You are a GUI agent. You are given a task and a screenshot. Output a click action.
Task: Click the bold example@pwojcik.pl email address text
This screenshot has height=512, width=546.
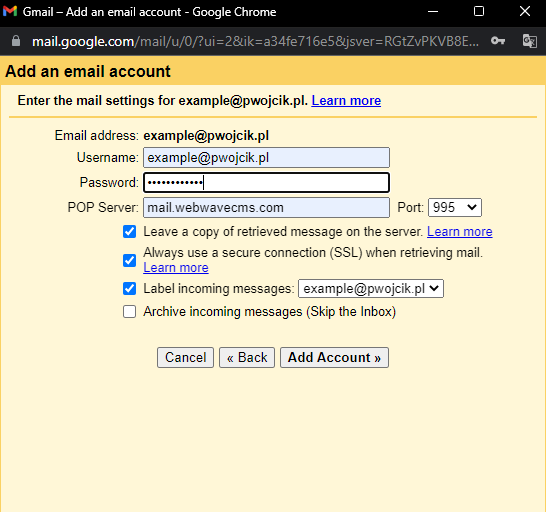point(206,135)
